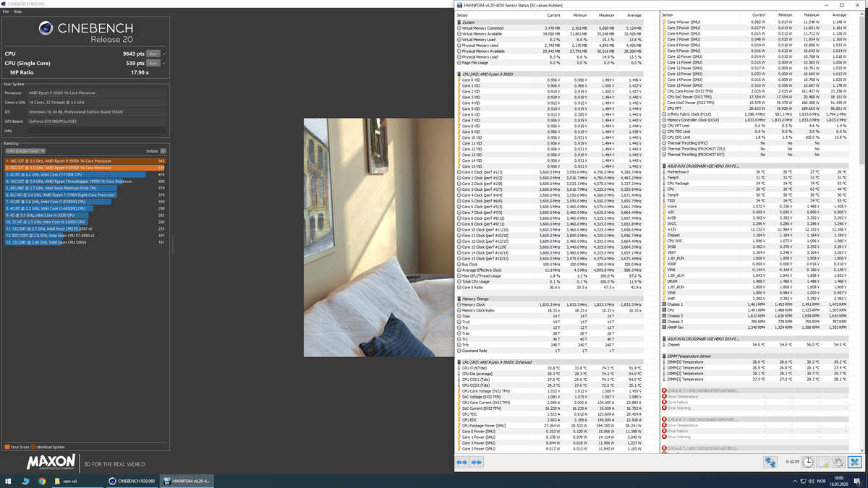Click the HWiNFO clock reset timer icon
Screen dimensions: 868x488
[808, 462]
